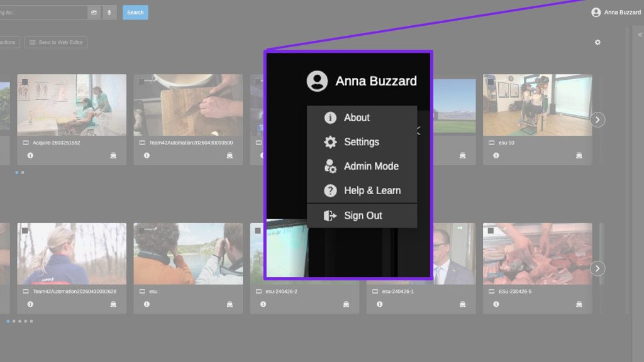Open info icon on the esu-10 card
The width and height of the screenshot is (644, 362).
(496, 156)
